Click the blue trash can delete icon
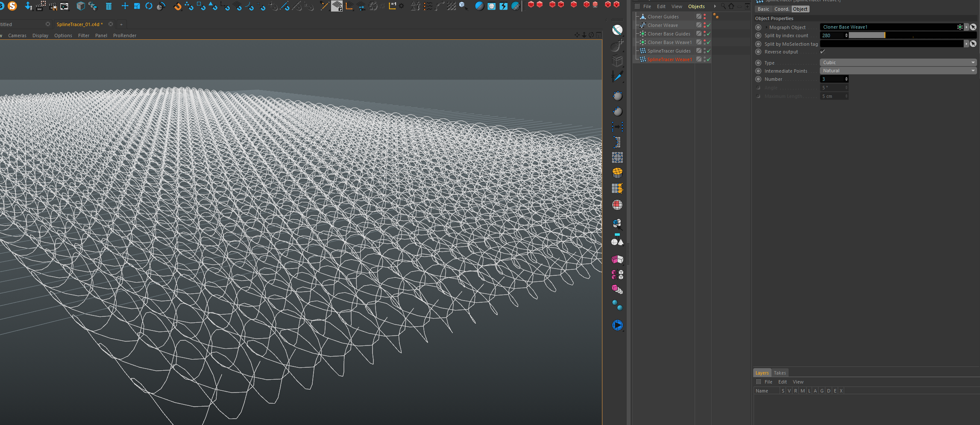This screenshot has height=425, width=980. [x=109, y=6]
